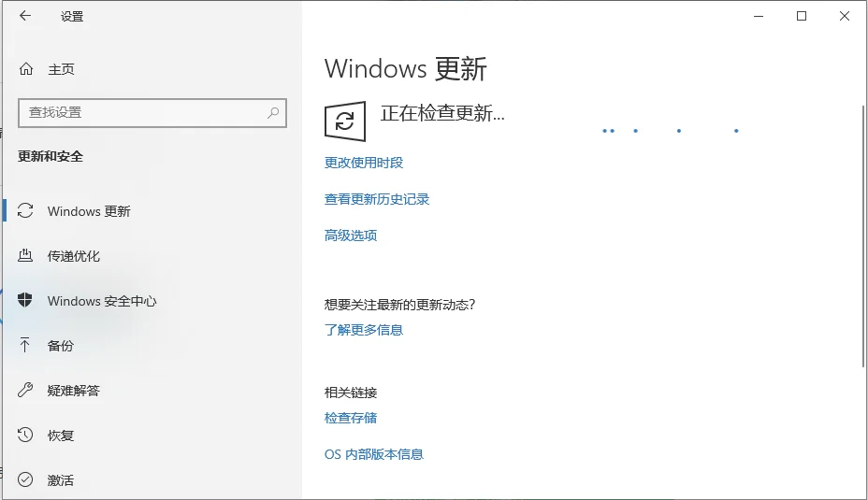This screenshot has width=868, height=500.
Task: Click the 备份 upload arrow icon
Action: [25, 345]
